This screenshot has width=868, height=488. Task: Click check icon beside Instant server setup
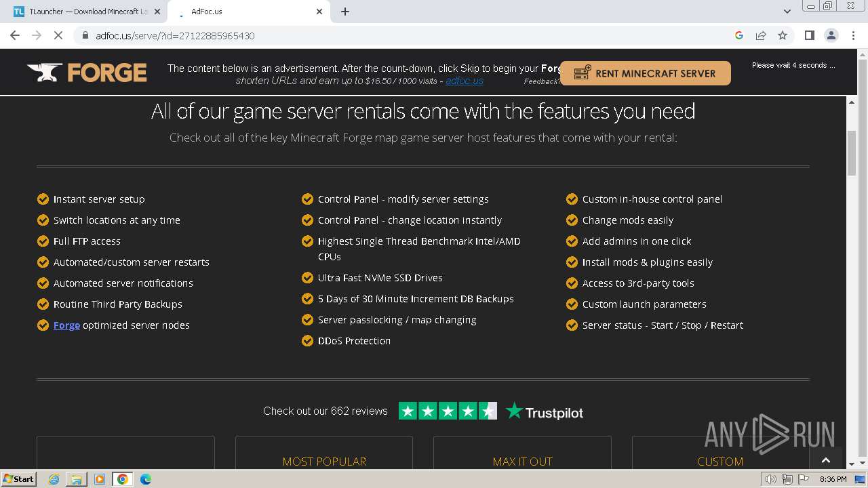click(x=43, y=199)
